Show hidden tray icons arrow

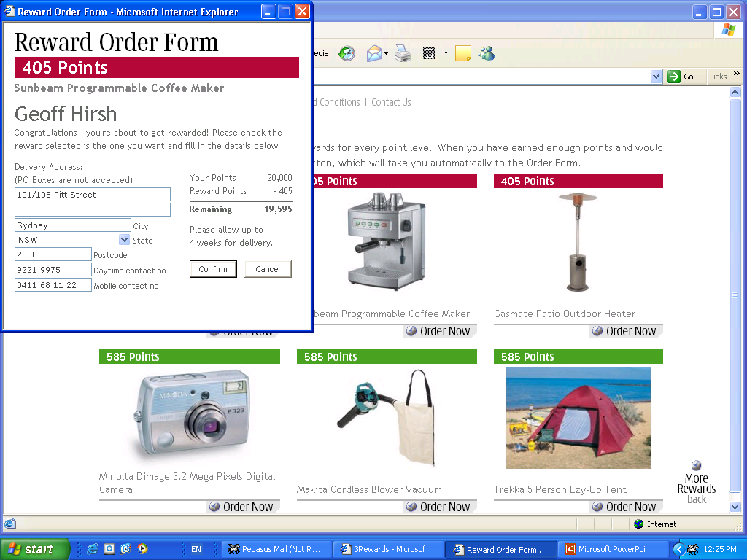click(x=678, y=550)
